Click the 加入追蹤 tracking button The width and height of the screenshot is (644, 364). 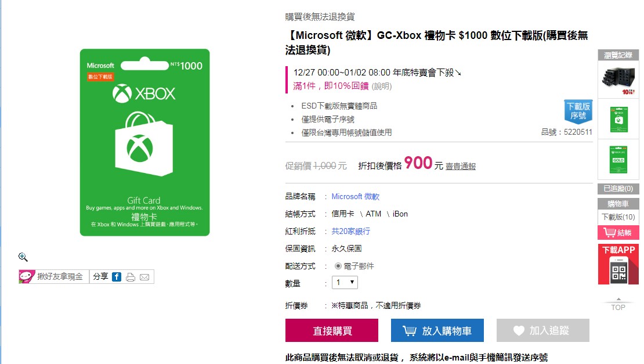coord(542,330)
